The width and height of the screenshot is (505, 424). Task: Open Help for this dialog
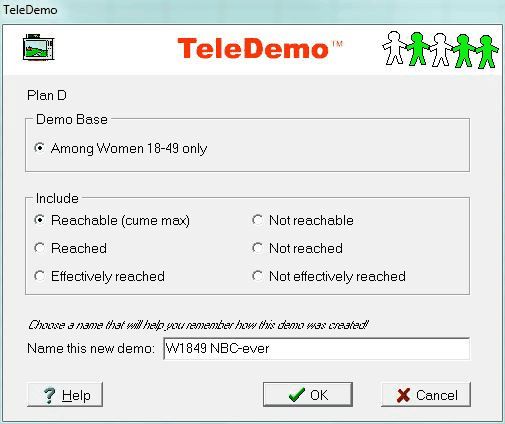65,395
